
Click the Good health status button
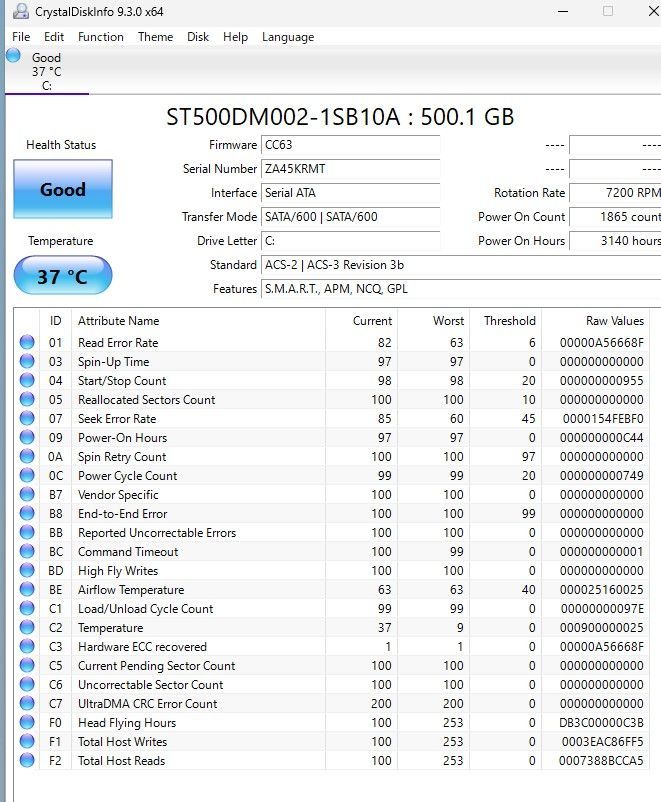tap(63, 189)
